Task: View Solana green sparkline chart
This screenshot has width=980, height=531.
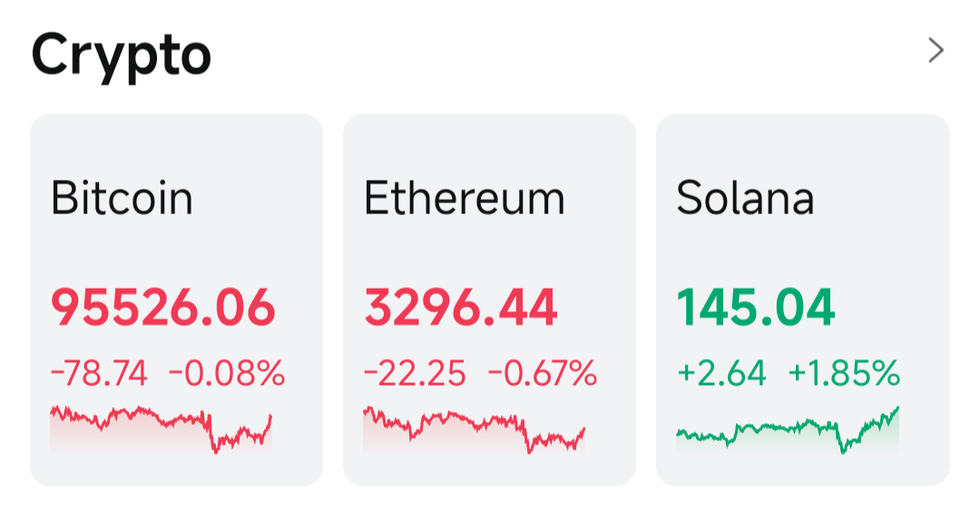Action: (x=788, y=429)
